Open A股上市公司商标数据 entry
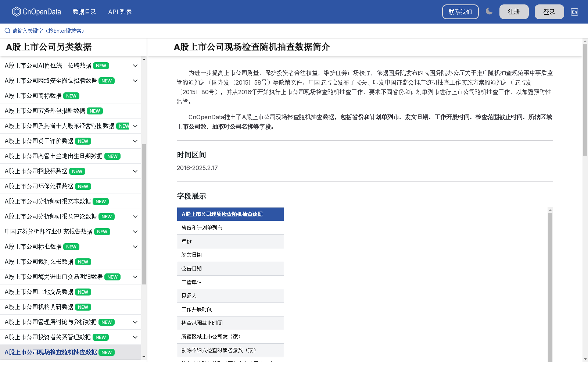 [71, 96]
